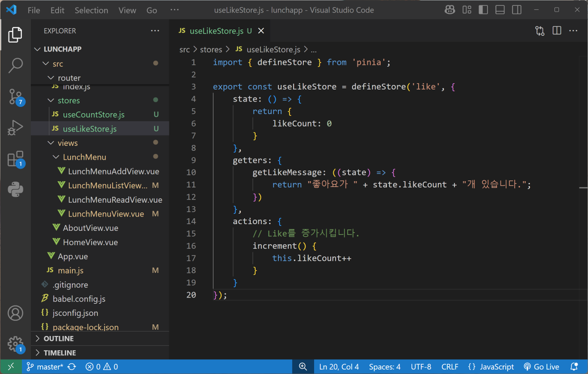The image size is (588, 374).
Task: Synchronize changes icon in status bar
Action: click(72, 367)
